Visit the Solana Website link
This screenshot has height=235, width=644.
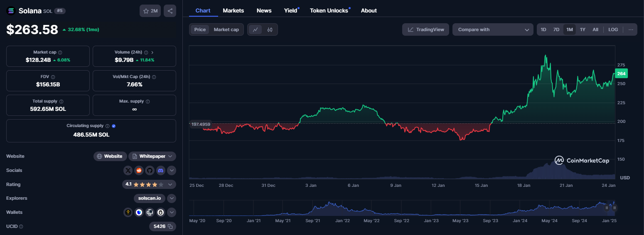click(110, 156)
